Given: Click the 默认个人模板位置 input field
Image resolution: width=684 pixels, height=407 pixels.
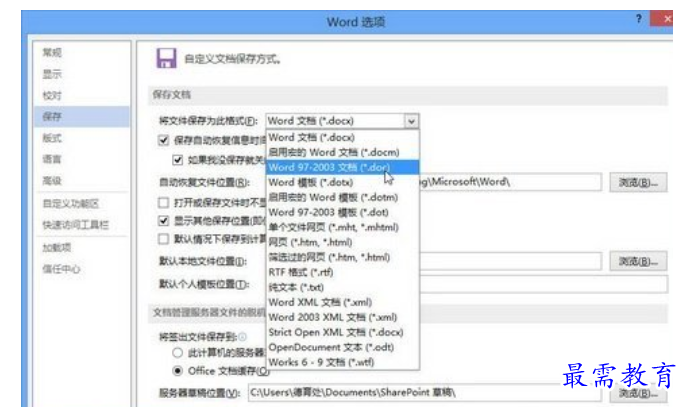Looking at the screenshot, I should point(543,284).
